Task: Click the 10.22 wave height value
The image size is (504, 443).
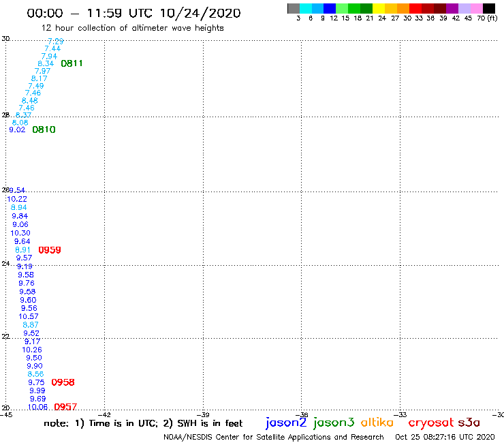Action: (17, 199)
